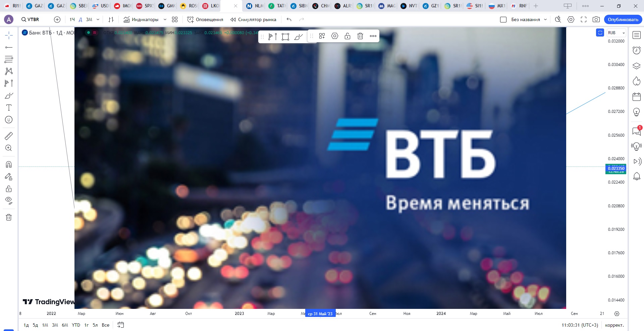
Task: Switch to the RI1! browser tab
Action: tap(13, 6)
